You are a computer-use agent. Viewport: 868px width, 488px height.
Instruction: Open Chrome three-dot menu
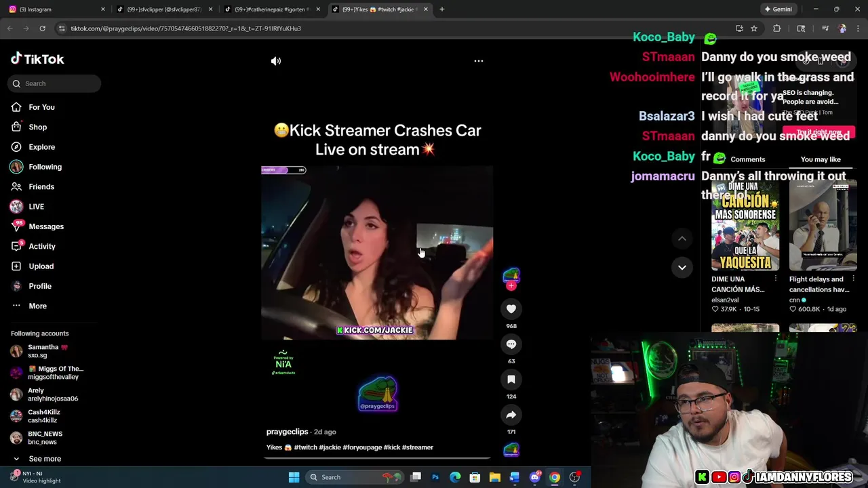tap(857, 28)
